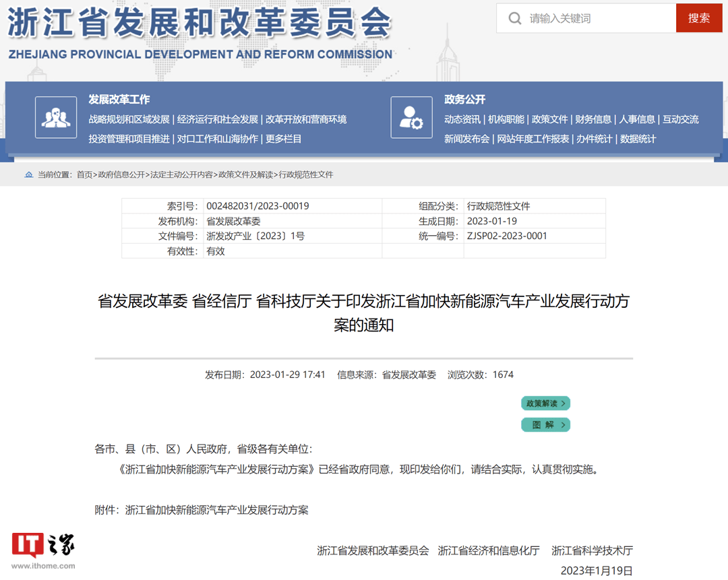The height and width of the screenshot is (580, 728).
Task: Click 政府信息公开 in the breadcrumb
Action: (x=121, y=174)
